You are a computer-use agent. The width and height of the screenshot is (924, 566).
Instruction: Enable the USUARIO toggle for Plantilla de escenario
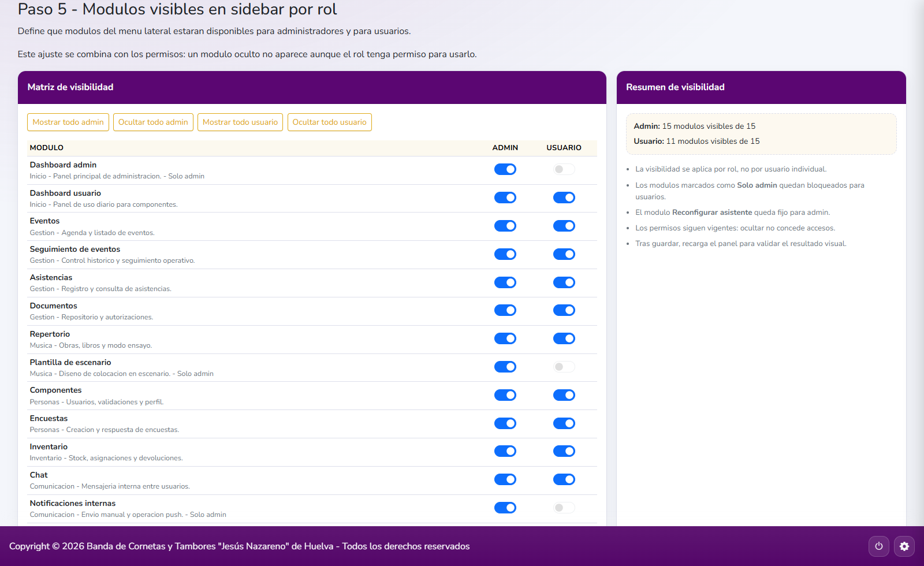point(564,367)
